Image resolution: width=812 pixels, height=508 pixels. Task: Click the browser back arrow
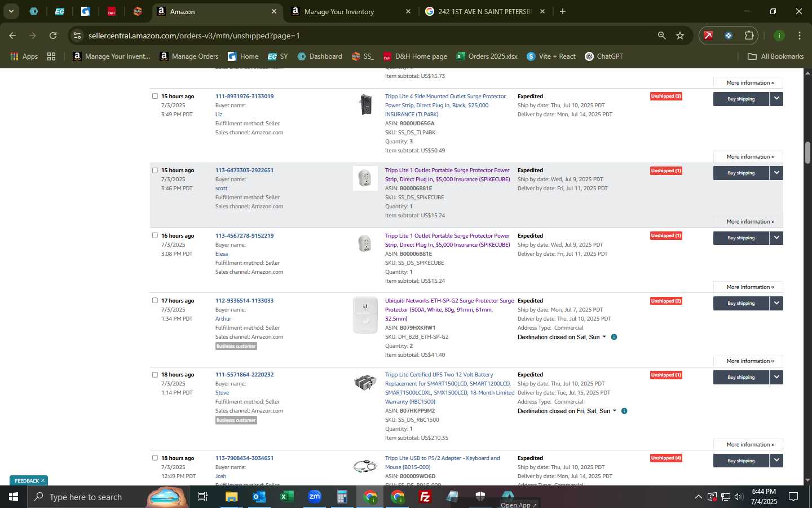[12, 36]
